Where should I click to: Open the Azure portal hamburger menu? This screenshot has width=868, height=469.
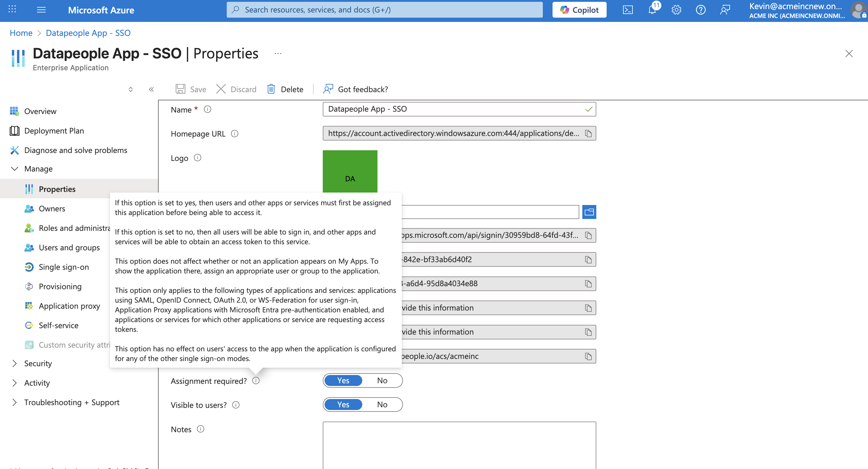coord(41,10)
